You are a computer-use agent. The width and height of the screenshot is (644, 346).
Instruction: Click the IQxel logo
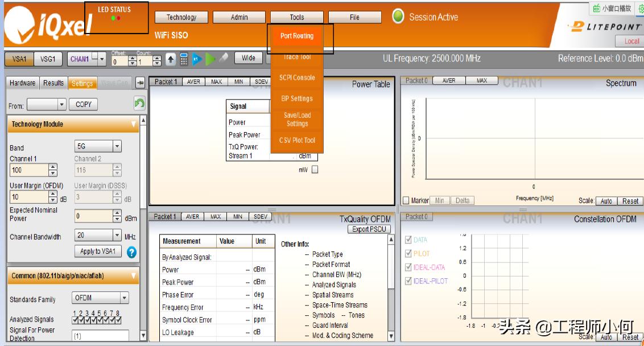coord(48,26)
